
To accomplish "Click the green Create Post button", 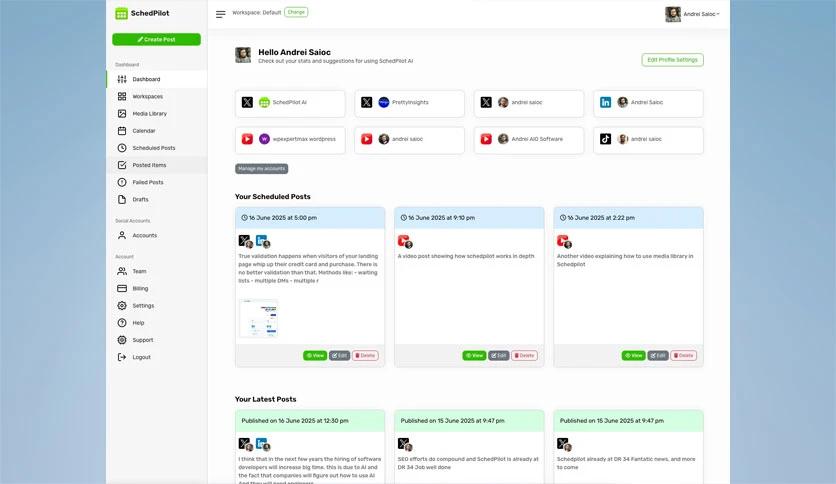I will (x=156, y=39).
